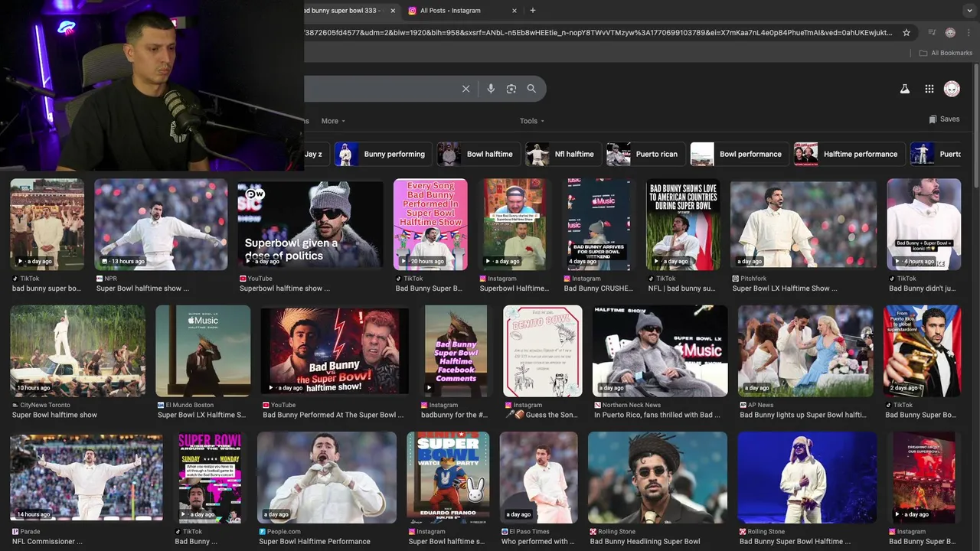Open Bad Bunny Facebook Comments Instagram image
980x551 pixels.
pyautogui.click(x=456, y=350)
